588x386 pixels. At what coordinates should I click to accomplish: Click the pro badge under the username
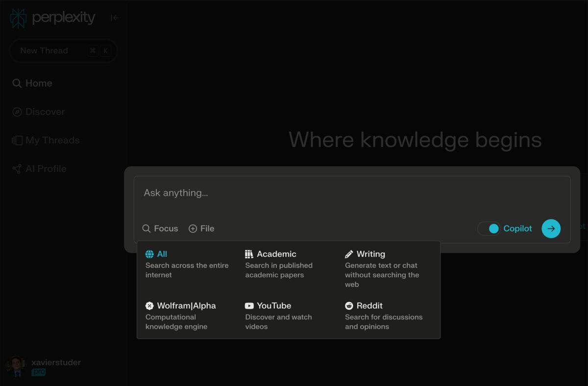[38, 372]
